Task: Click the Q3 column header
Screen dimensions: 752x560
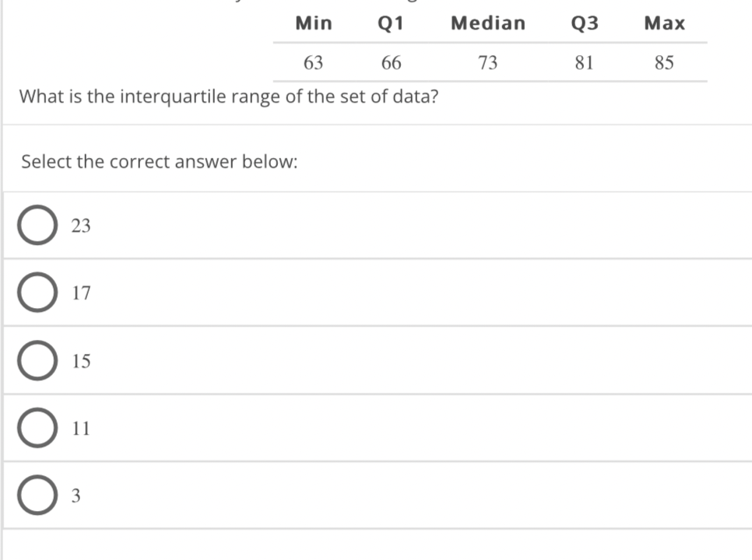Action: pyautogui.click(x=585, y=23)
